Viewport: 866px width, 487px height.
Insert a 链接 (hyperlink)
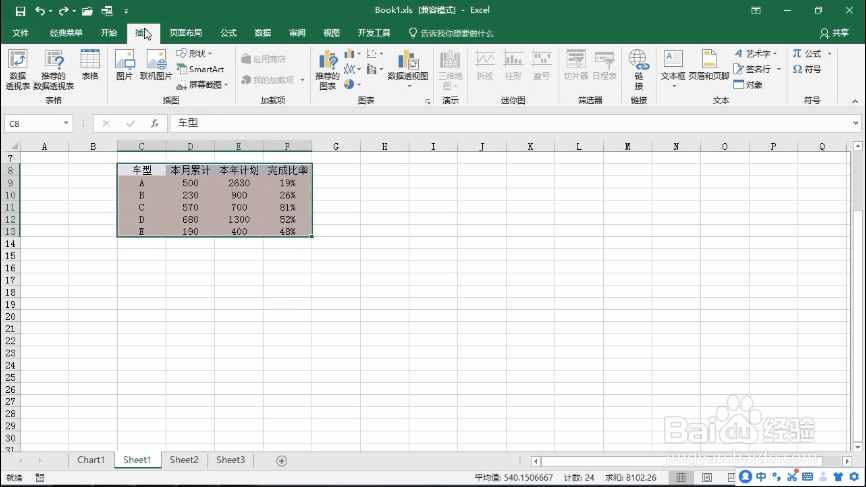point(638,70)
